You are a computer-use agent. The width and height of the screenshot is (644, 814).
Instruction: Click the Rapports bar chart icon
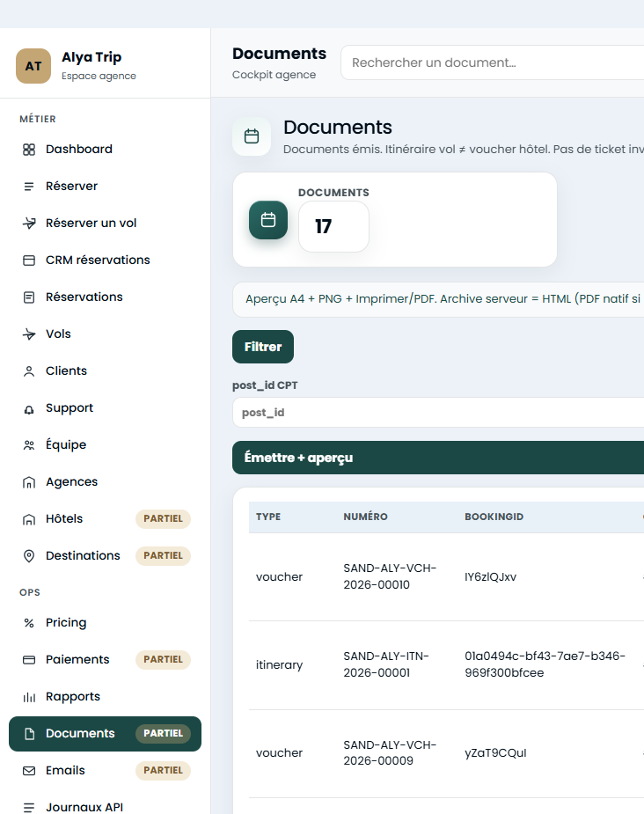pos(29,697)
